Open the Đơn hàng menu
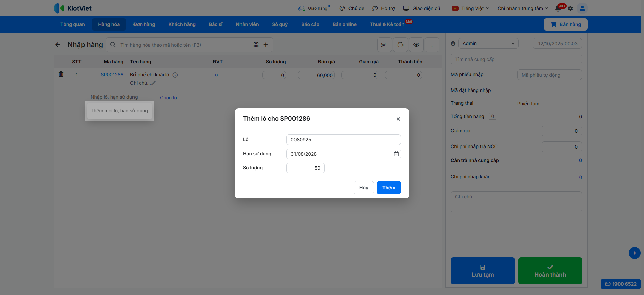Screen dimensions: 644x295 click(x=144, y=24)
